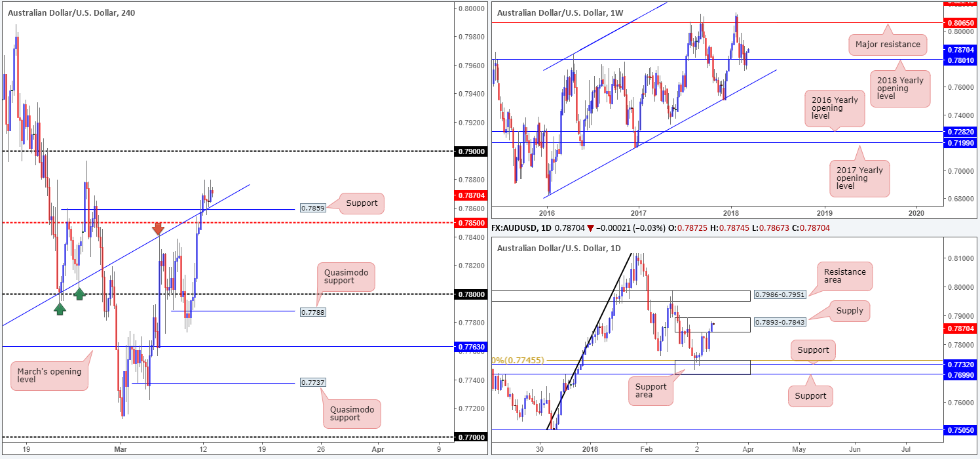Click 0.70000 on weekly chart price axis
The width and height of the screenshot is (980, 459).
pos(961,171)
